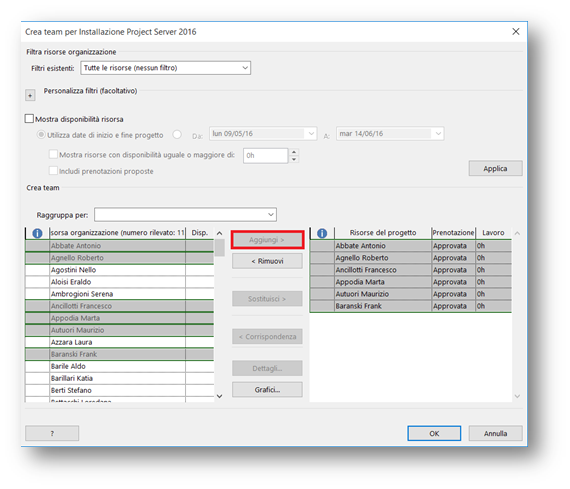Click the Sostituisci button
570x489 pixels.
click(267, 299)
